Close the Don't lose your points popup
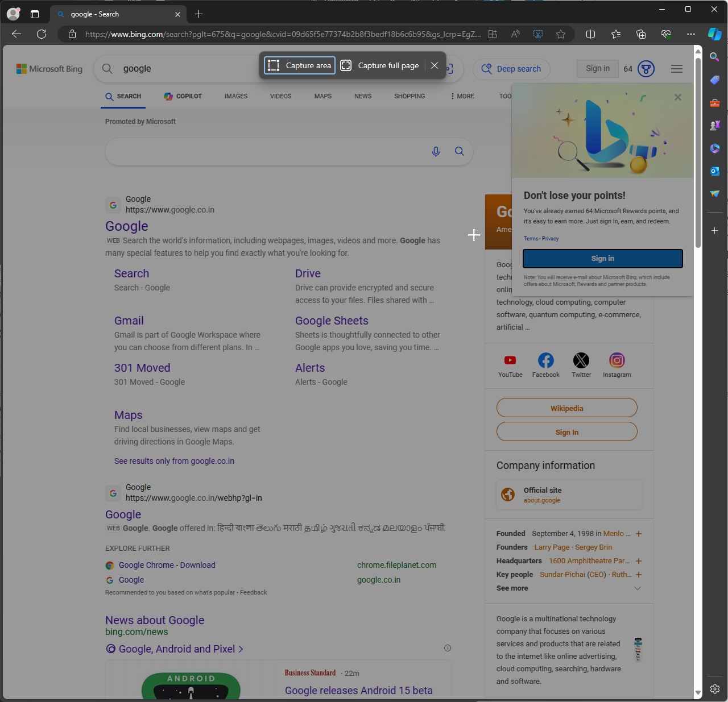Image resolution: width=728 pixels, height=702 pixels. (678, 97)
